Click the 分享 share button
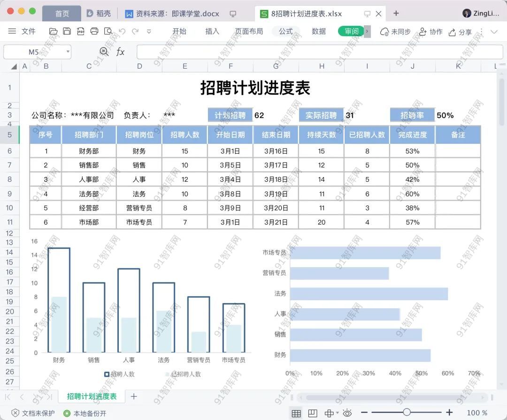Viewport: 507px width, 420px height. point(460,32)
